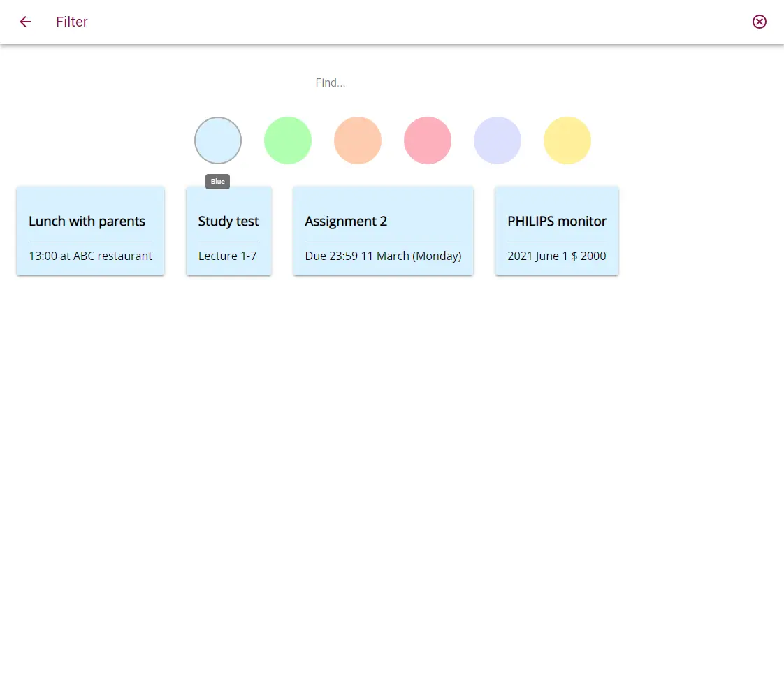
Task: Click the Assignment 2 note title
Action: (x=346, y=221)
